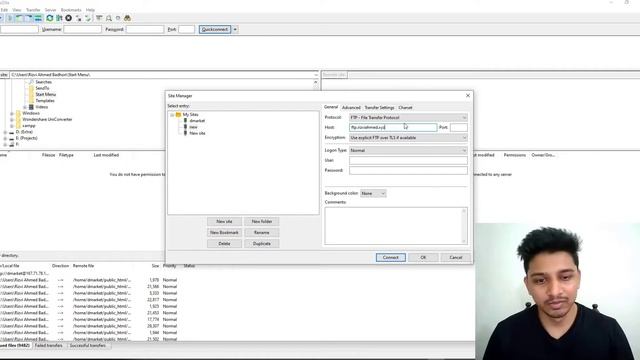The height and width of the screenshot is (360, 640).
Task: Expand the Videos folder node
Action: [x=25, y=107]
